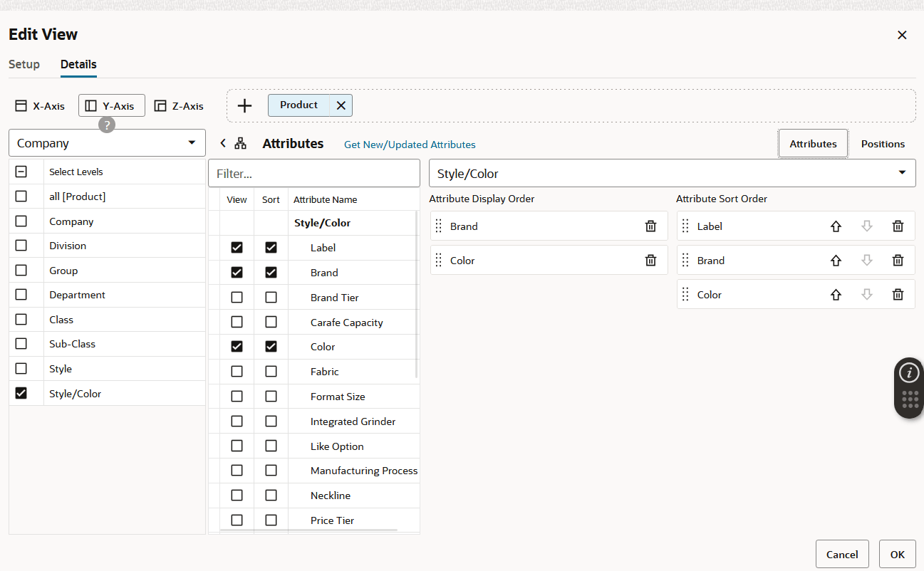Switch to the Positions tab
Screen dimensions: 924x571
point(882,143)
